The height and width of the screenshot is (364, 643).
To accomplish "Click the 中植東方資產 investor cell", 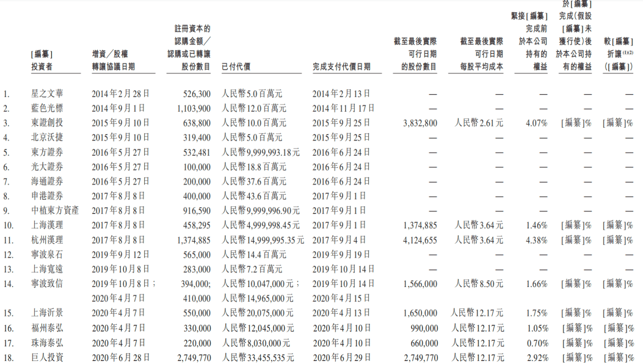I will pos(55,211).
